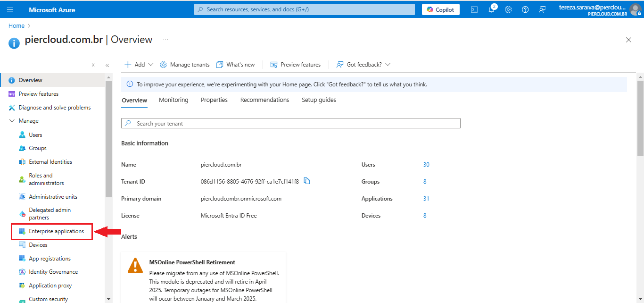Open portal settings gear icon
Image resolution: width=644 pixels, height=303 pixels.
(x=508, y=9)
